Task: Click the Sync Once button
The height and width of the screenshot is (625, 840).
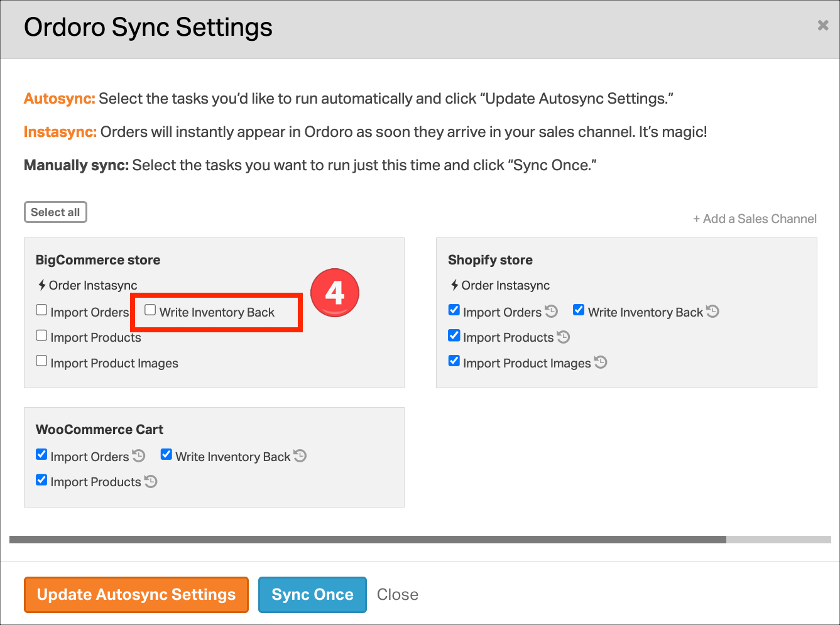Action: click(312, 594)
